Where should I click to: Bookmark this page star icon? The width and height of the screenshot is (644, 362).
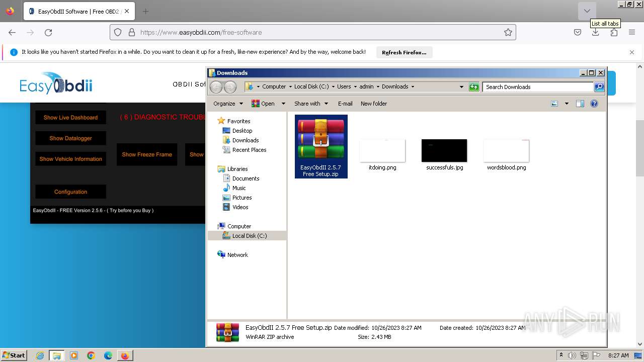(508, 32)
